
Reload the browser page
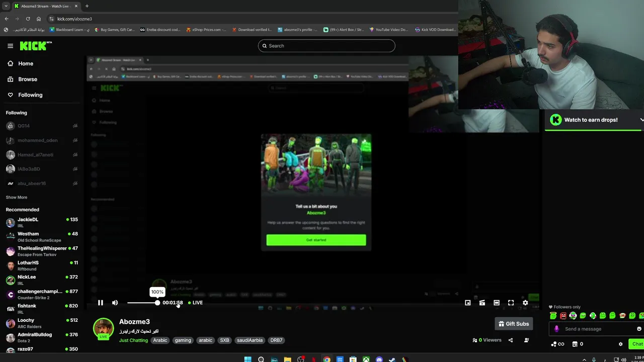point(28,19)
